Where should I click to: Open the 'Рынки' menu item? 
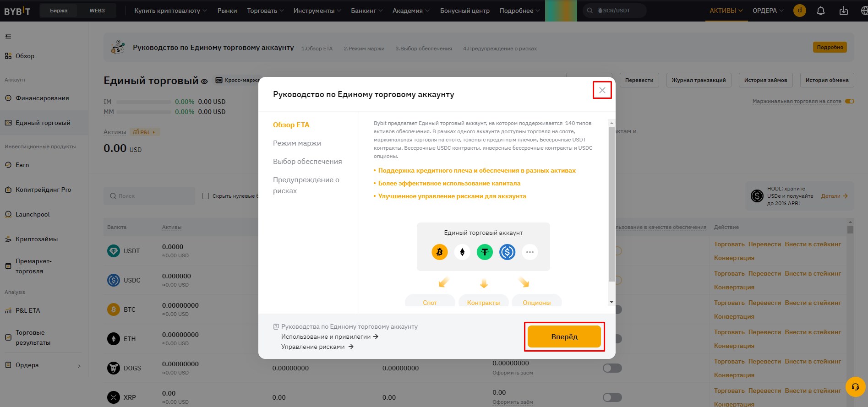227,11
